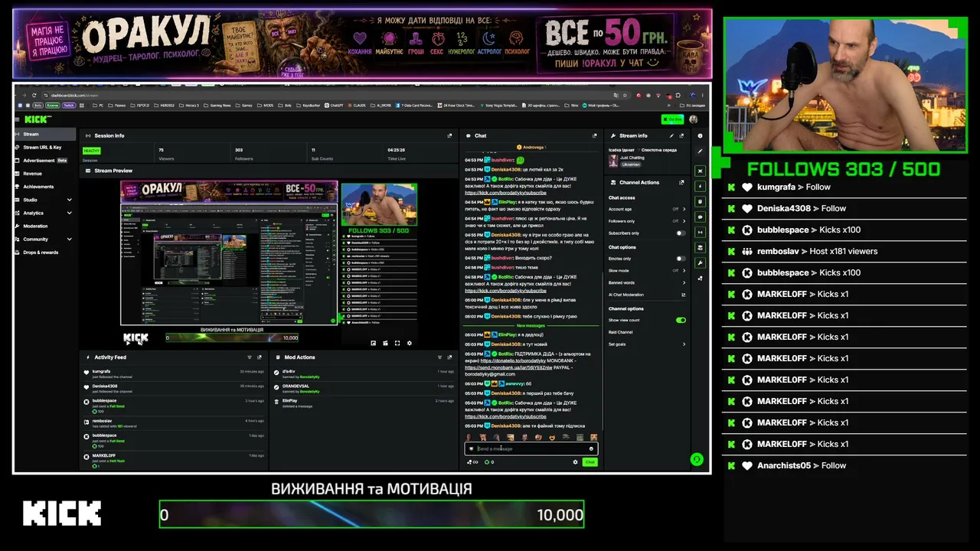Pop out the Mod Actions panel
This screenshot has height=551, width=980.
tap(449, 357)
